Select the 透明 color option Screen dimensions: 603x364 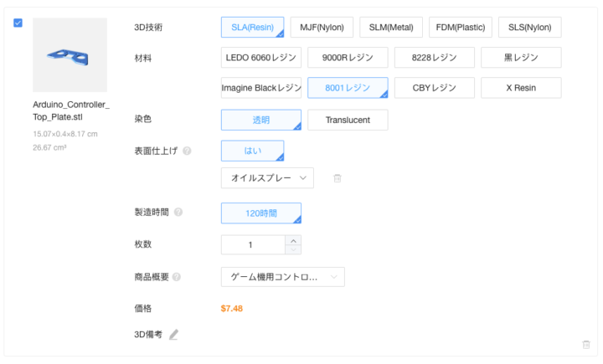pyautogui.click(x=260, y=120)
